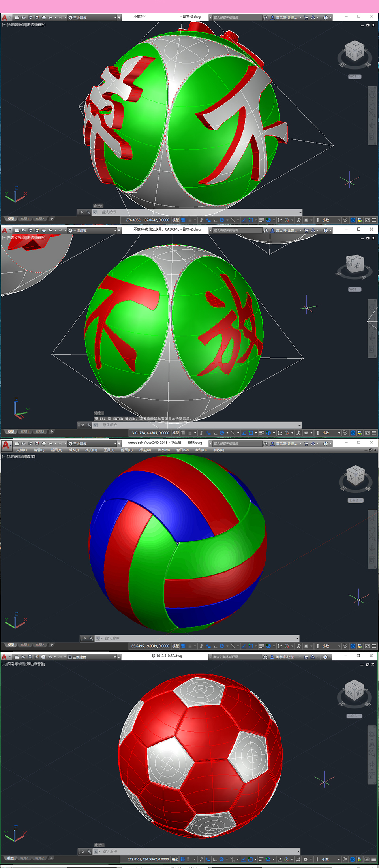Screen dimensions: 379x868
Task: Open the red A application menu in 球-10-2.5-0.62.dwg window
Action: tap(5, 657)
